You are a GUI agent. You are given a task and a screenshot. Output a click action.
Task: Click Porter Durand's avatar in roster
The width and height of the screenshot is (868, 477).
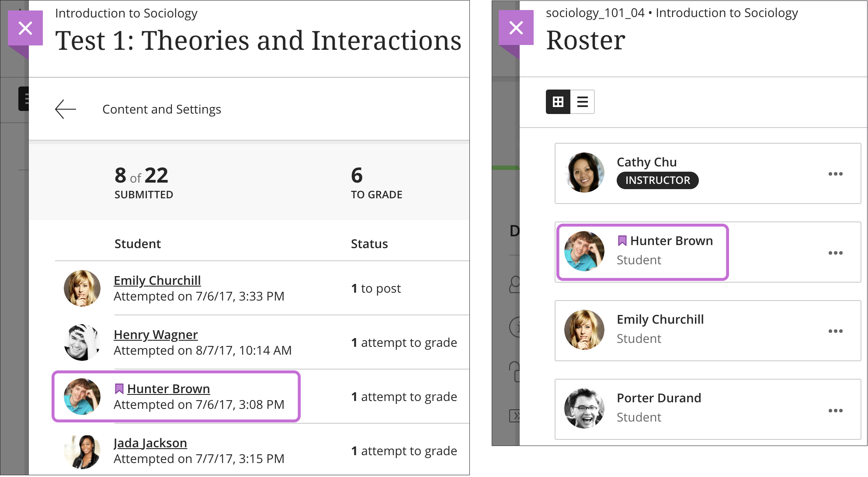click(x=584, y=408)
